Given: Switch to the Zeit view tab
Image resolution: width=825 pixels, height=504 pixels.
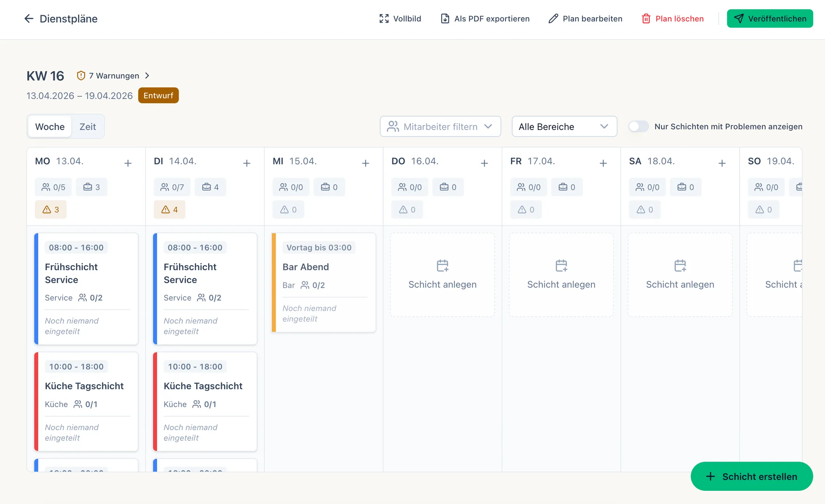Looking at the screenshot, I should pyautogui.click(x=88, y=126).
